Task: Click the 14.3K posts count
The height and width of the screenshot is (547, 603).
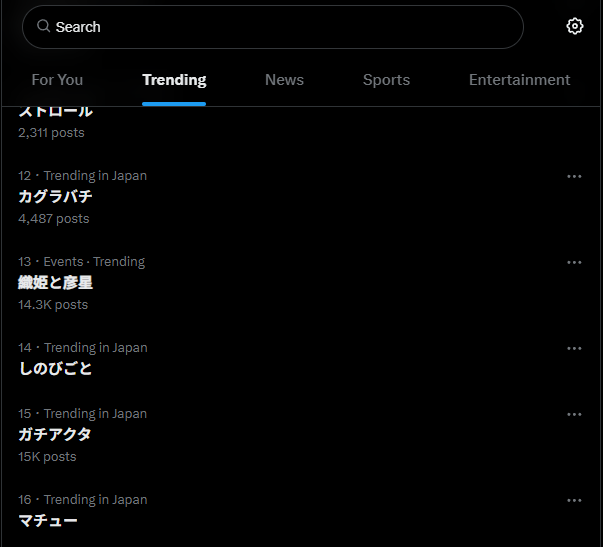Action: tap(53, 305)
